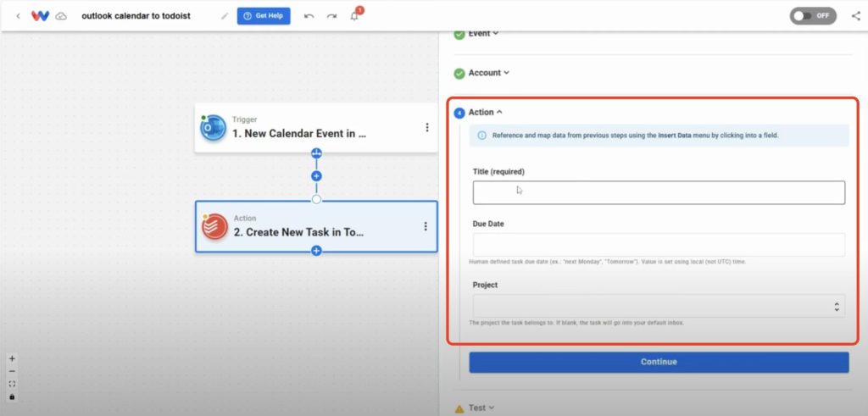This screenshot has height=416, width=868.
Task: Redo the last change
Action: [331, 16]
